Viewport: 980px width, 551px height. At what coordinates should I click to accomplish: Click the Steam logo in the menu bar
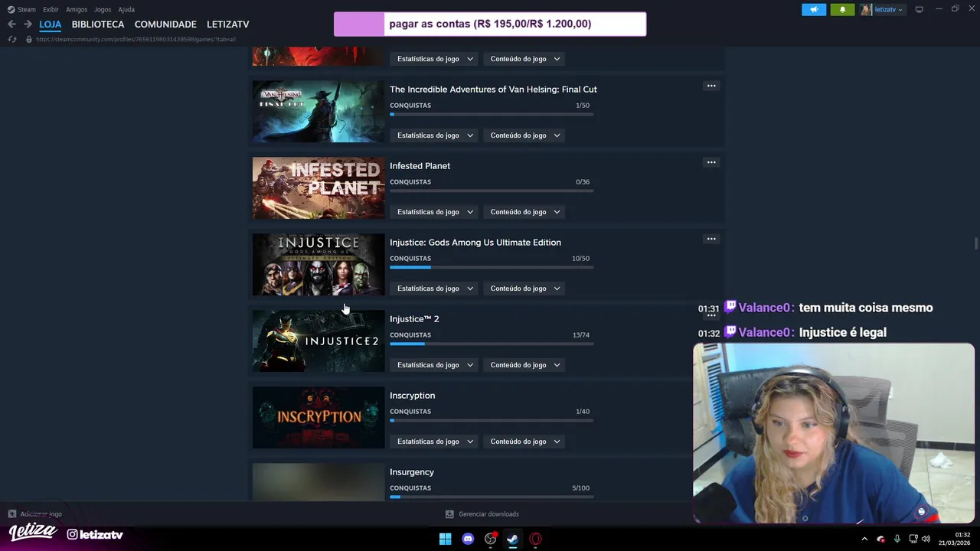coord(11,9)
